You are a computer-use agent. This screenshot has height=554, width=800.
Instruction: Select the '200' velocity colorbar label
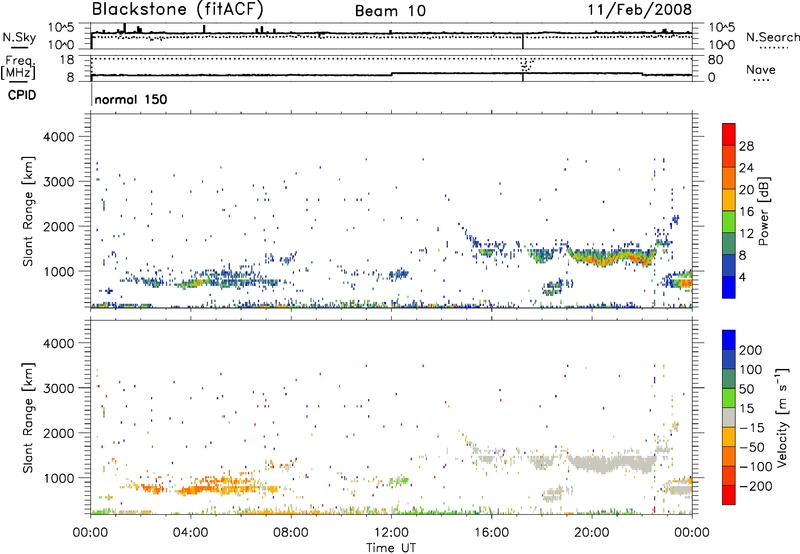(x=751, y=350)
